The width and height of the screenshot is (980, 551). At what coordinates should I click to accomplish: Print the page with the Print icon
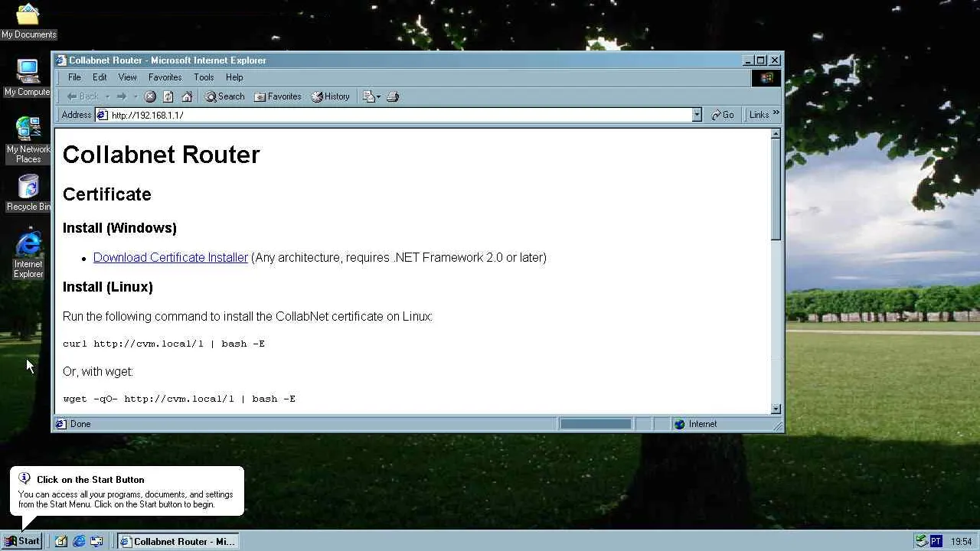(x=393, y=96)
